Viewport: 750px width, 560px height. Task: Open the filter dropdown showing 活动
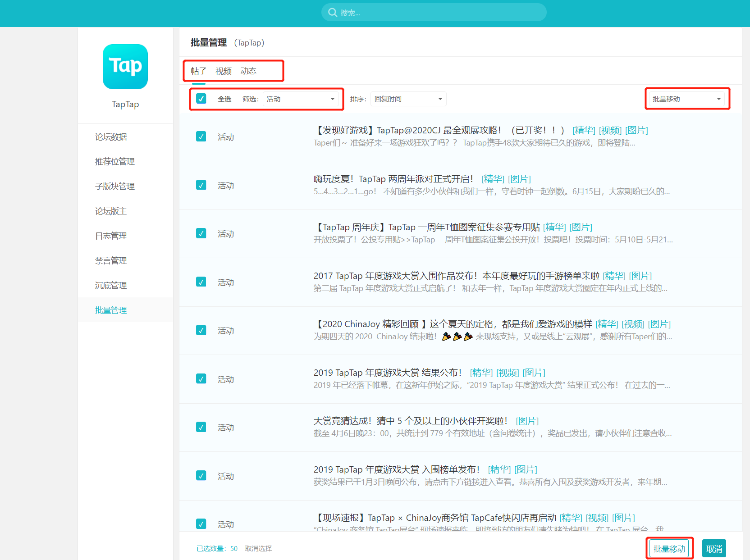point(301,99)
